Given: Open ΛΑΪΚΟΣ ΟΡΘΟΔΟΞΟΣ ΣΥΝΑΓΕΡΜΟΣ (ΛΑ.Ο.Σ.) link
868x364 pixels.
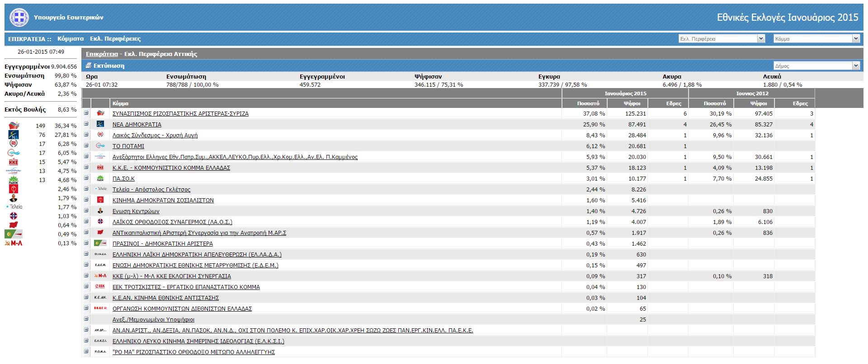Looking at the screenshot, I should click(172, 222).
